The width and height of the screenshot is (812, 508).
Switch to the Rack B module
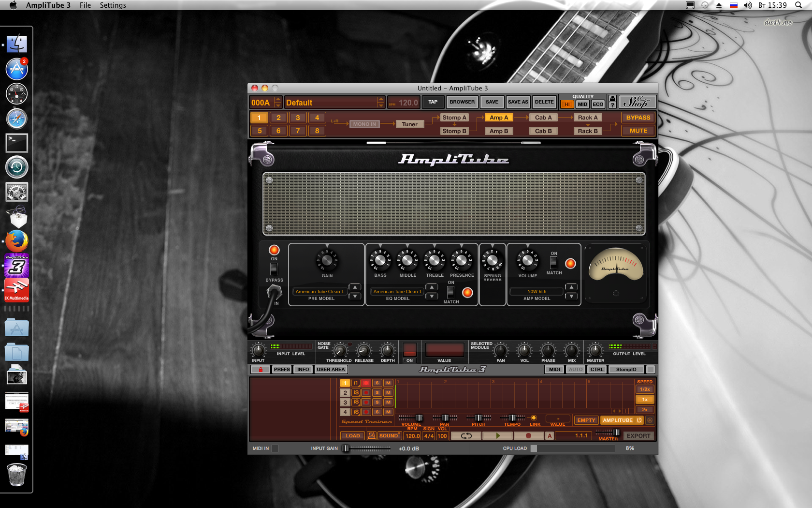click(588, 131)
